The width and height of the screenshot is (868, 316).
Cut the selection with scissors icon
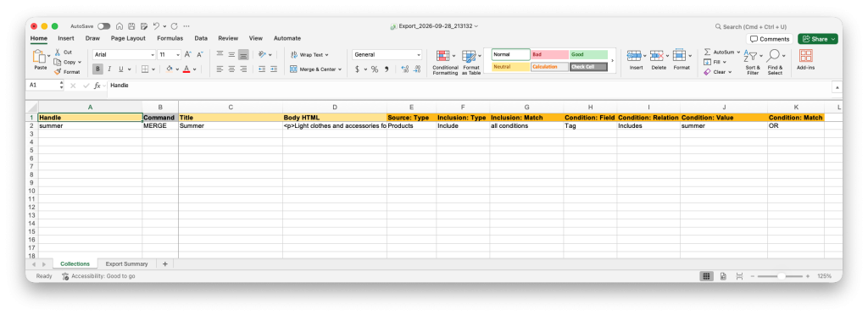(x=58, y=52)
